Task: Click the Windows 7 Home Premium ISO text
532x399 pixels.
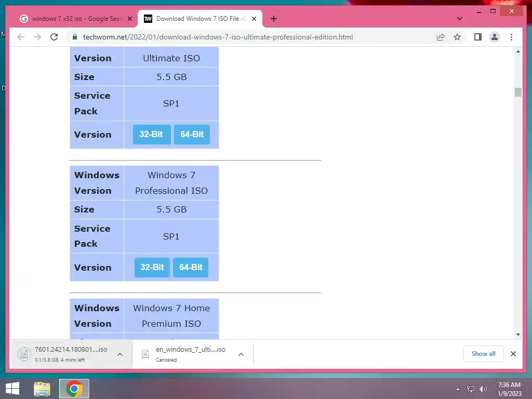Action: pyautogui.click(x=171, y=316)
